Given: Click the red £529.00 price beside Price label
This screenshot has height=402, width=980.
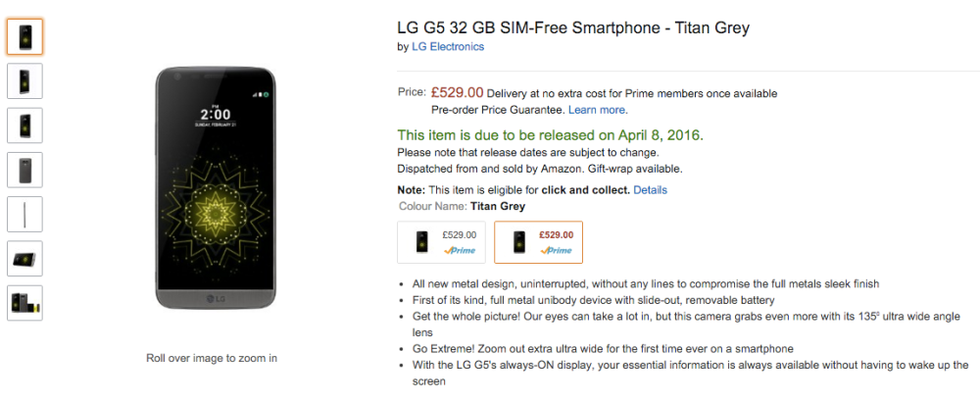Looking at the screenshot, I should 457,92.
